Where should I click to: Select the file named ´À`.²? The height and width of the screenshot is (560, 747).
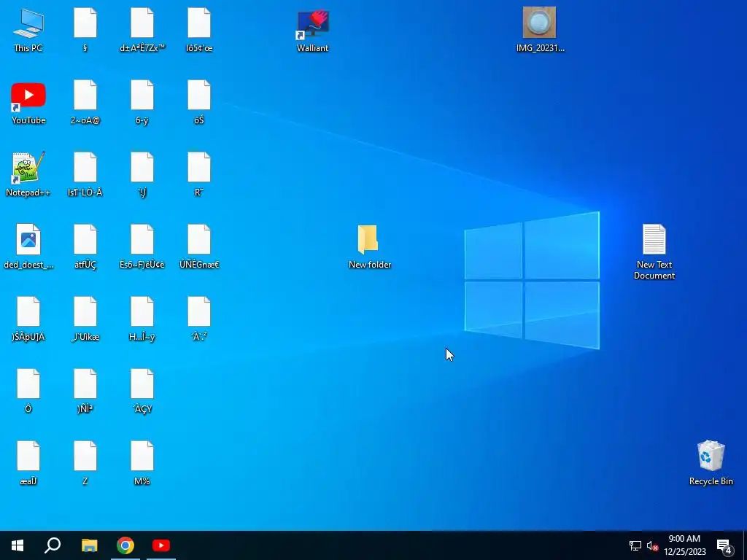click(x=199, y=319)
